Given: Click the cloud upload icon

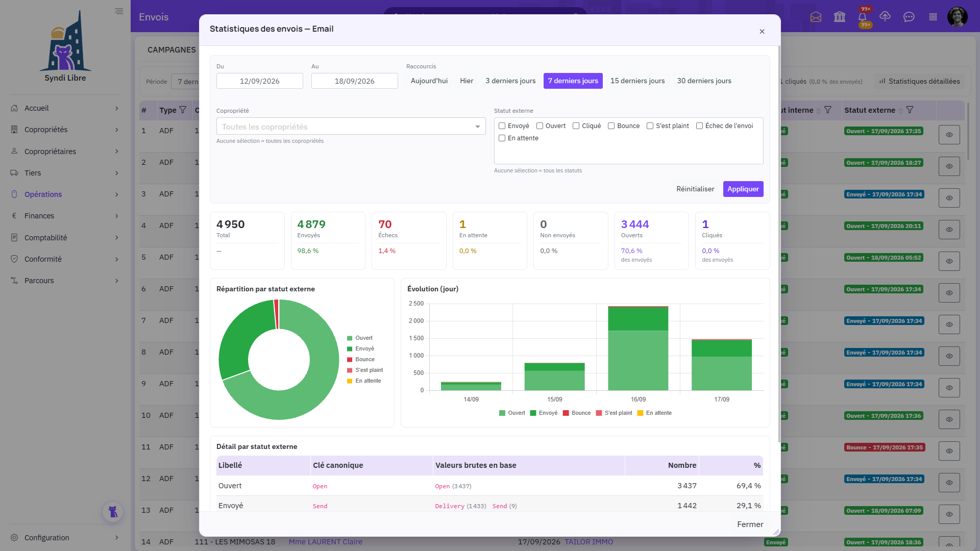Looking at the screenshot, I should coord(885,17).
